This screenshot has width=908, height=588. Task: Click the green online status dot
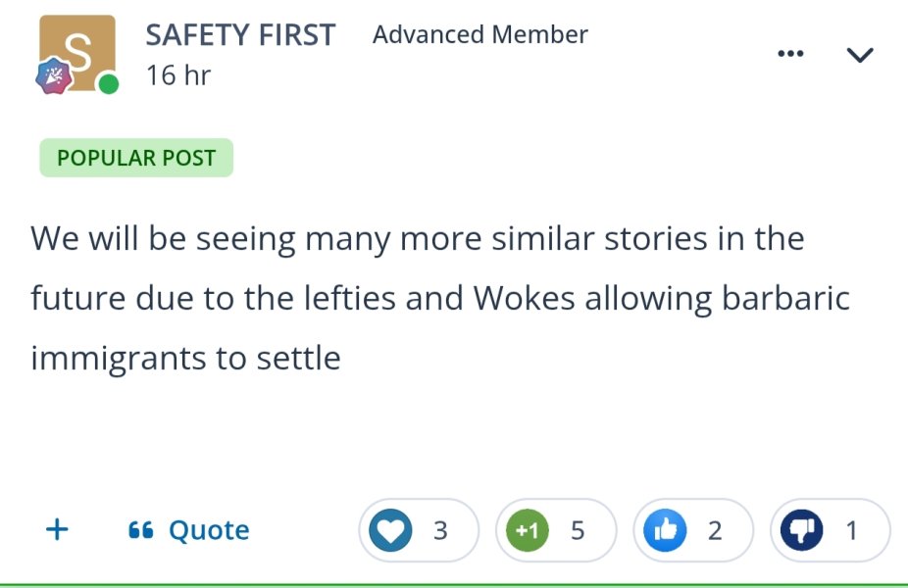(108, 84)
